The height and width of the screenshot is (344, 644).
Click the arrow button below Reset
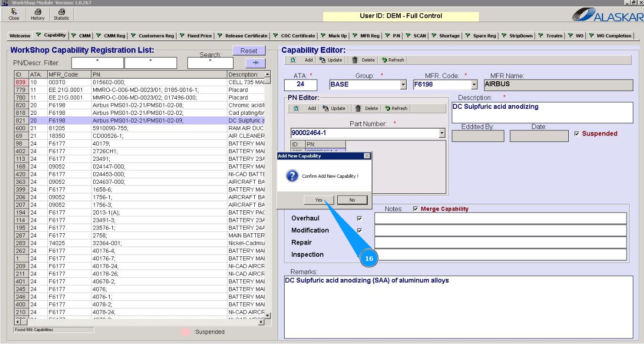pos(256,63)
